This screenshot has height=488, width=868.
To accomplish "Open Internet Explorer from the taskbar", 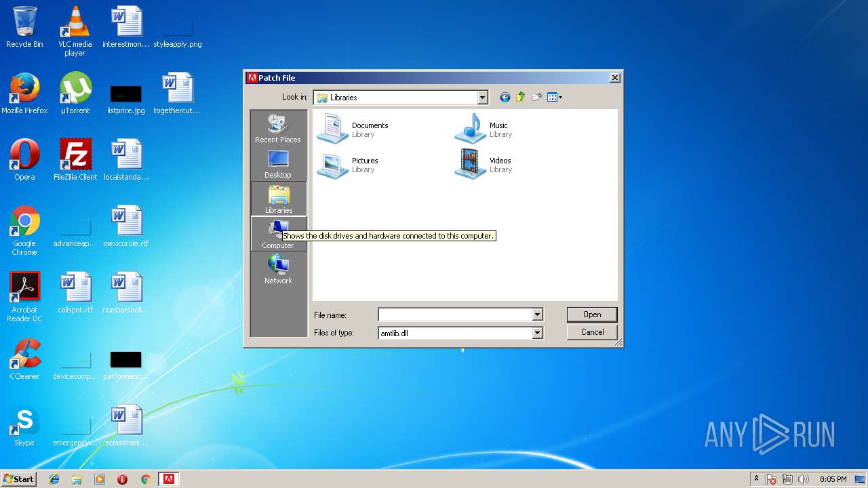I will click(54, 479).
